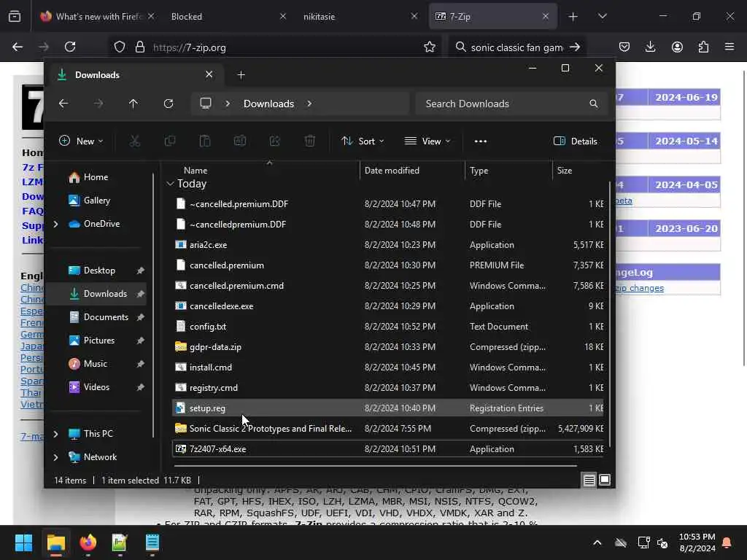The image size is (747, 560).
Task: Toggle the Details pane button
Action: pyautogui.click(x=575, y=141)
